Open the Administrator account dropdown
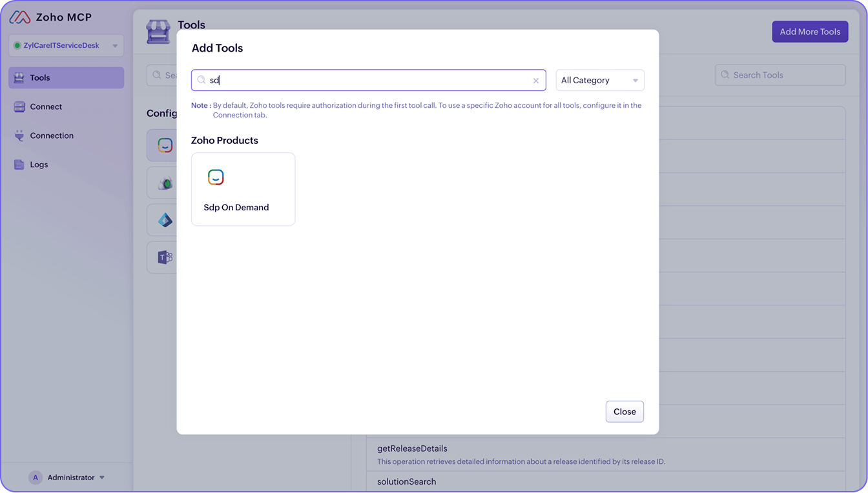868x493 pixels. [x=74, y=477]
